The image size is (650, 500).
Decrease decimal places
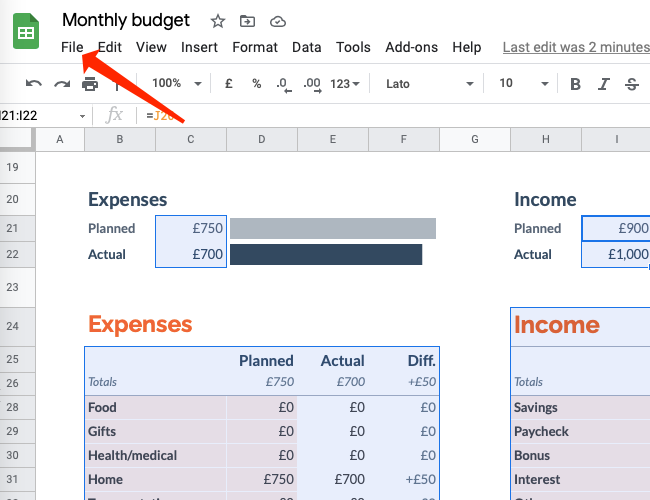pos(283,84)
